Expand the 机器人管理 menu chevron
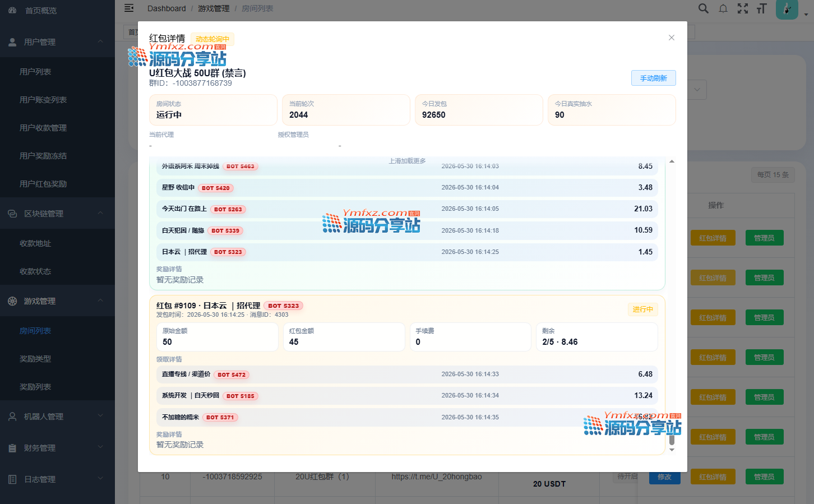 pyautogui.click(x=100, y=416)
